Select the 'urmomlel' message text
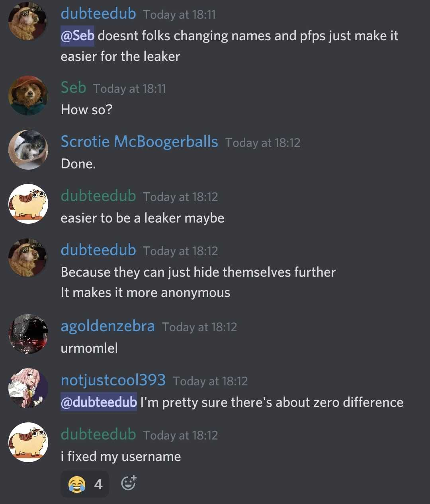This screenshot has height=504, width=430. pyautogui.click(x=89, y=348)
